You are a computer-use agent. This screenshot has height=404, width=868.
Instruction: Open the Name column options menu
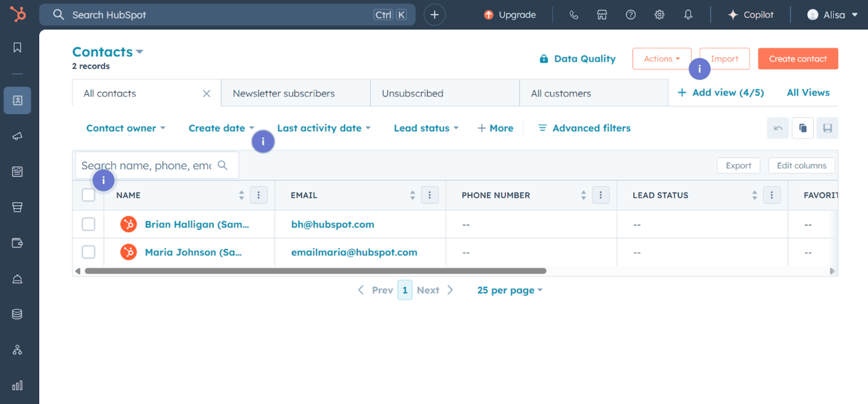click(259, 195)
